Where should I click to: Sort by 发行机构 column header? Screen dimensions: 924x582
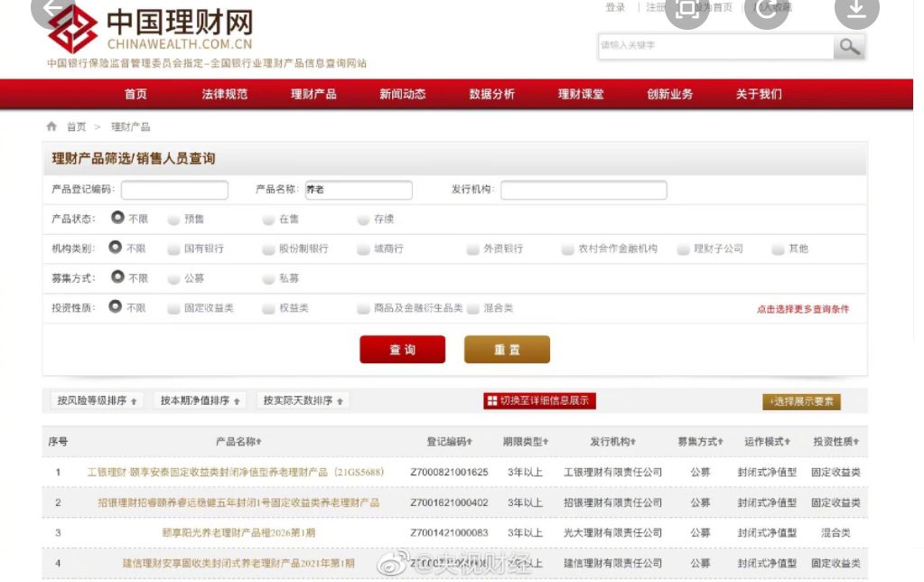(x=613, y=442)
